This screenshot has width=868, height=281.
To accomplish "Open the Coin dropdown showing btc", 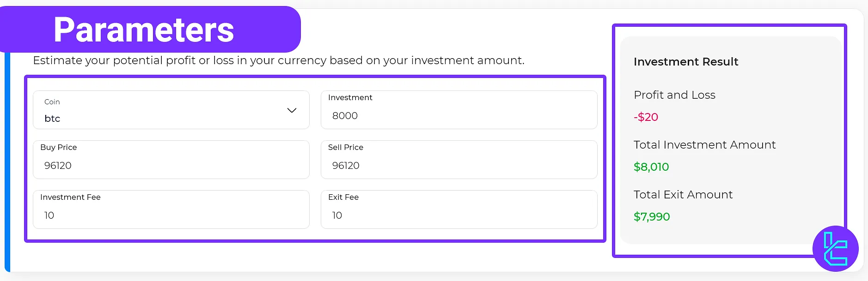I will [171, 110].
